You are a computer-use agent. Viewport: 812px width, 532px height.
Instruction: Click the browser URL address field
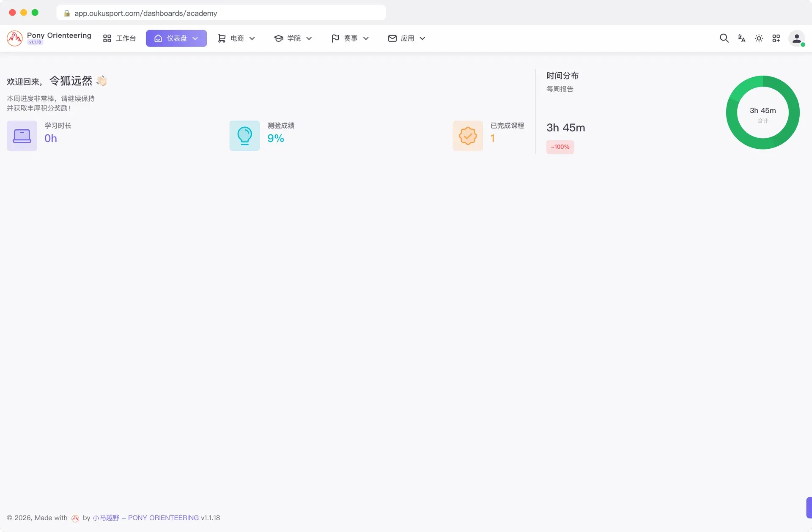[221, 13]
